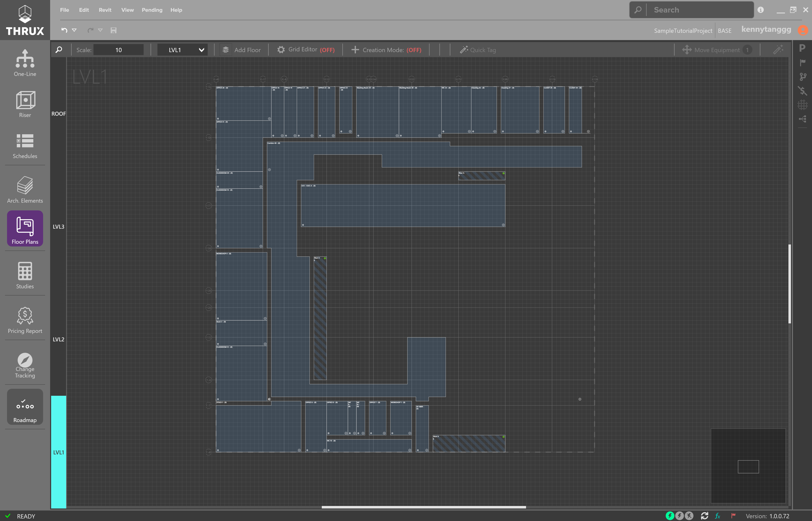Click the Add Floor button
Image resolution: width=812 pixels, height=521 pixels.
click(241, 50)
